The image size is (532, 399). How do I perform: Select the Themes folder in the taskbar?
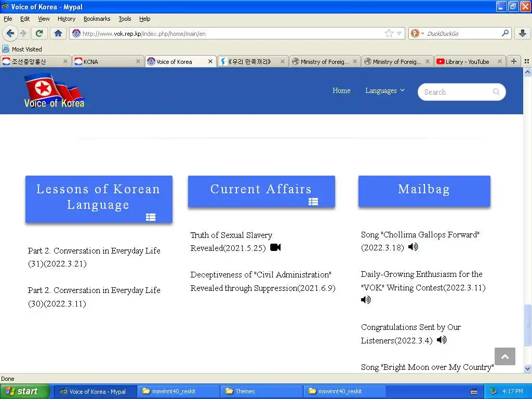coord(261,391)
